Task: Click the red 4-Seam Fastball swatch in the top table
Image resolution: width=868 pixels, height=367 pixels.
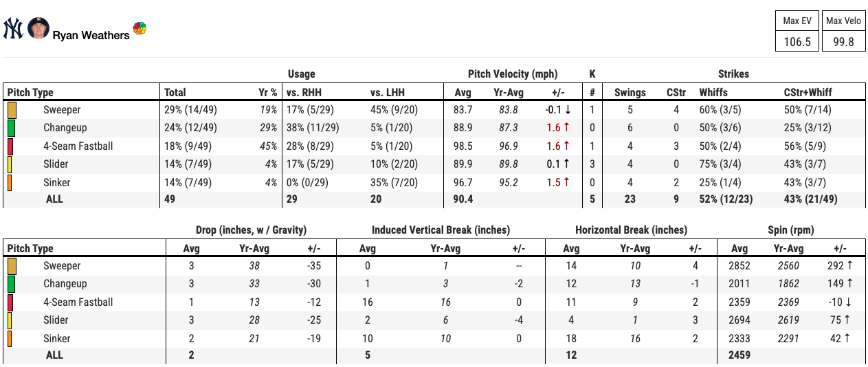Action: pos(10,146)
